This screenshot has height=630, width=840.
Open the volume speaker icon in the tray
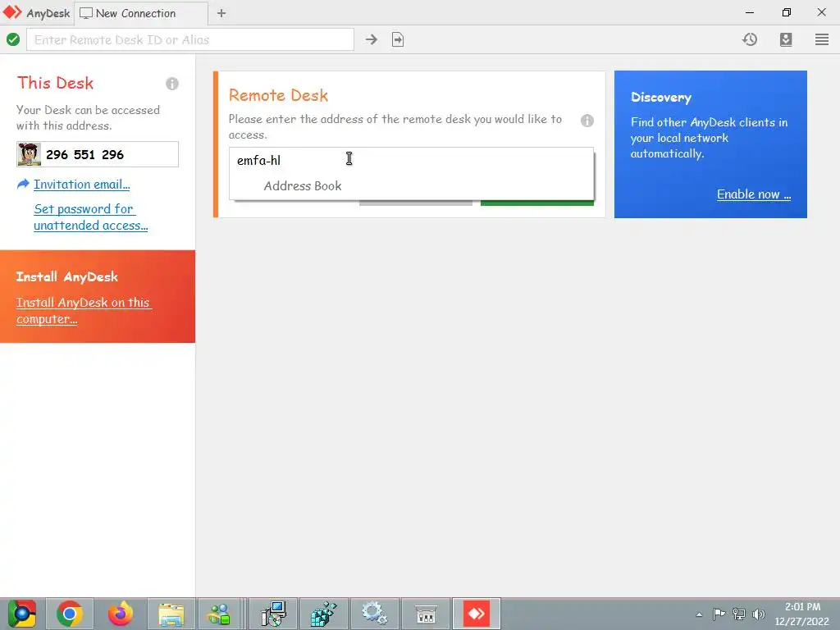click(759, 614)
